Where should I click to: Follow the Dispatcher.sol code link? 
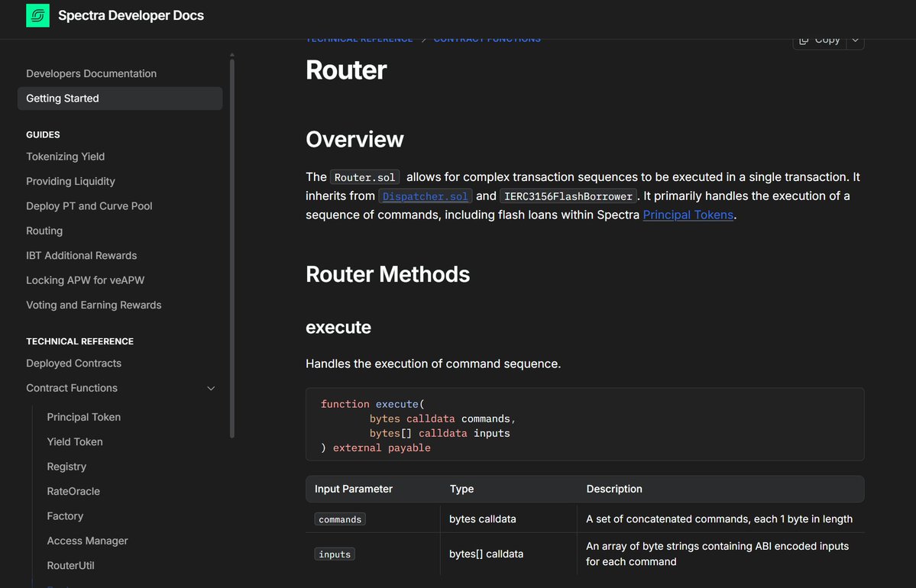pyautogui.click(x=426, y=196)
